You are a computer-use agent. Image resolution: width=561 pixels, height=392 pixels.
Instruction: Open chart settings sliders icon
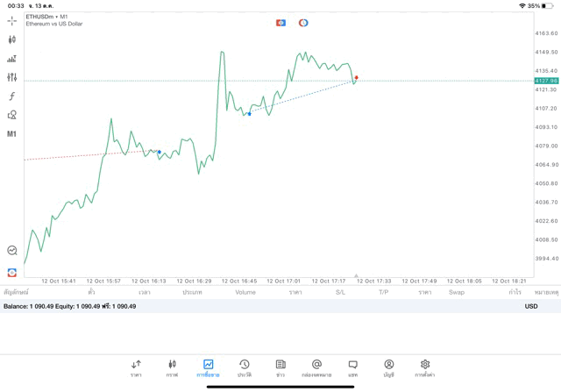point(11,77)
